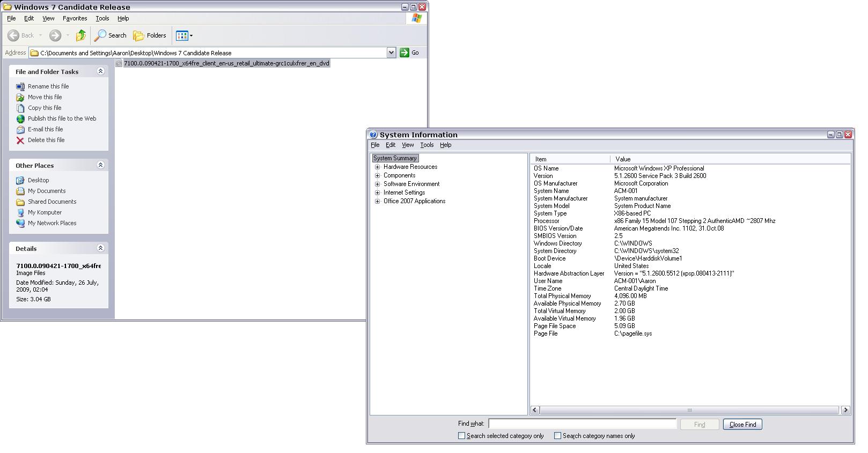The width and height of the screenshot is (868, 453).
Task: Open the File menu in Explorer window
Action: coord(11,18)
